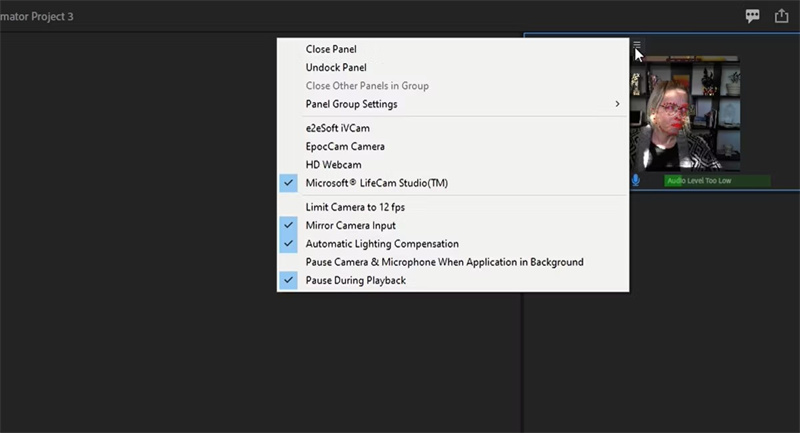Open the feedback speech bubble icon

pyautogui.click(x=753, y=16)
